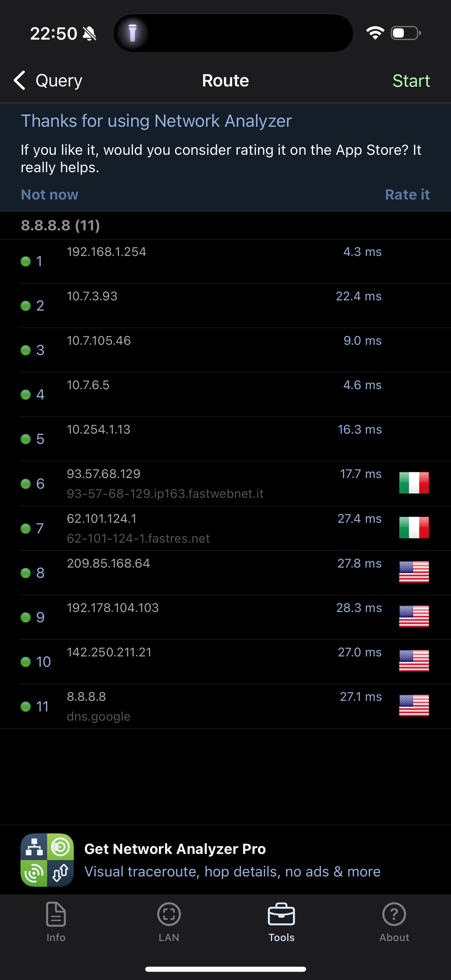The width and height of the screenshot is (451, 980).
Task: Open the Info tab
Action: pos(56,921)
